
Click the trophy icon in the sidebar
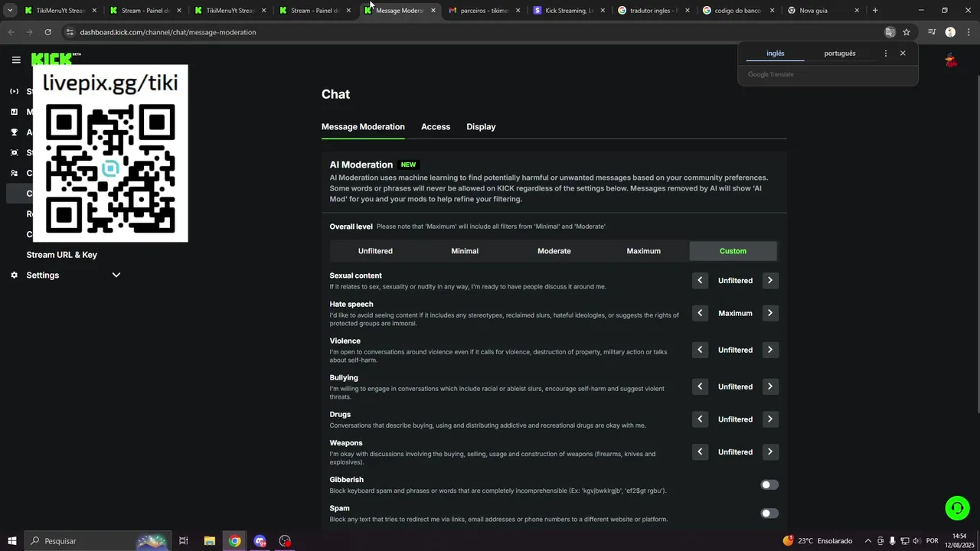click(x=14, y=132)
